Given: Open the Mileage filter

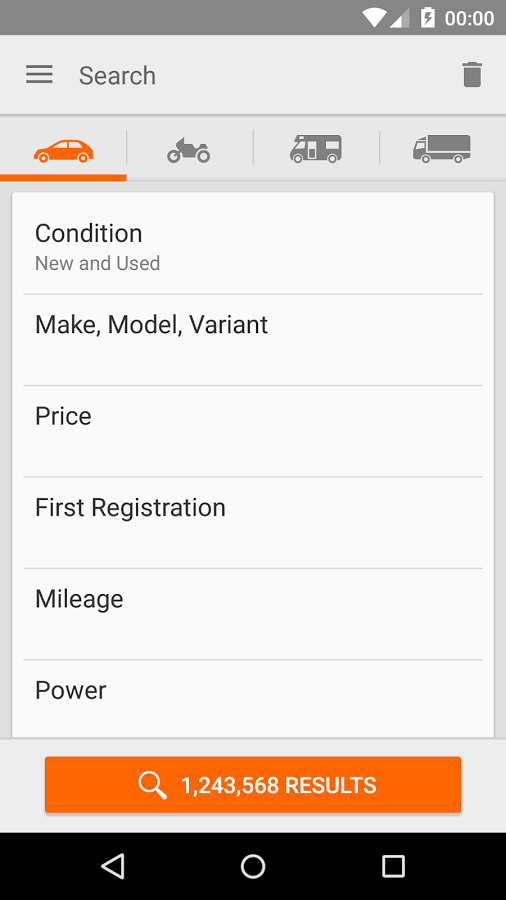Looking at the screenshot, I should coord(253,614).
